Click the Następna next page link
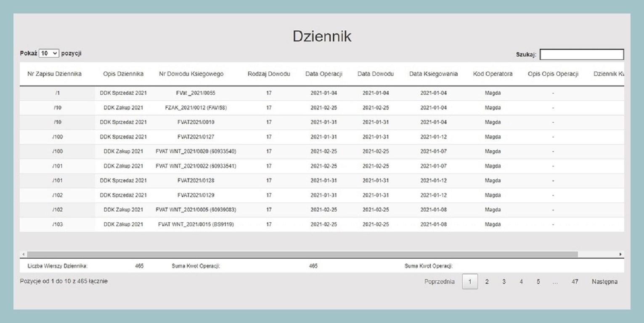The image size is (644, 323). (604, 282)
